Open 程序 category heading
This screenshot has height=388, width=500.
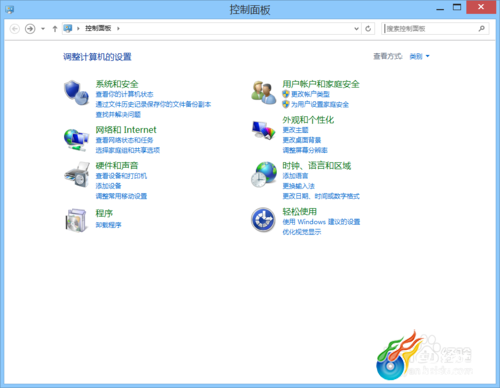click(104, 213)
